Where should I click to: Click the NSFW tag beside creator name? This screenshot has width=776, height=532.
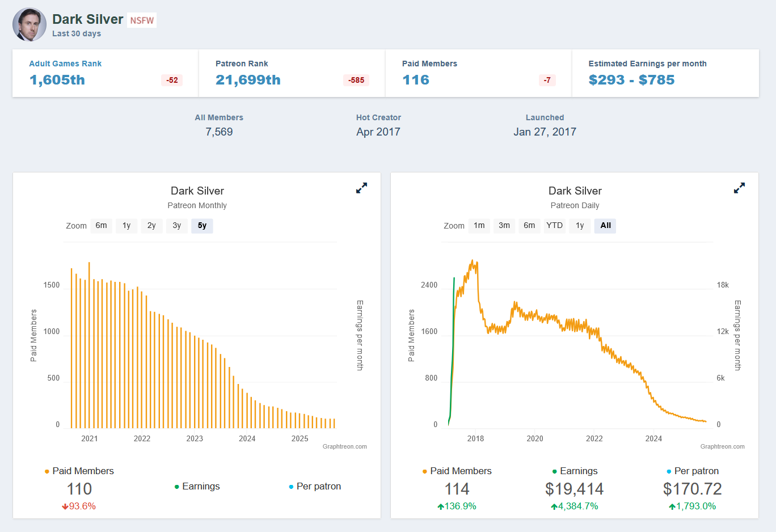pos(142,20)
